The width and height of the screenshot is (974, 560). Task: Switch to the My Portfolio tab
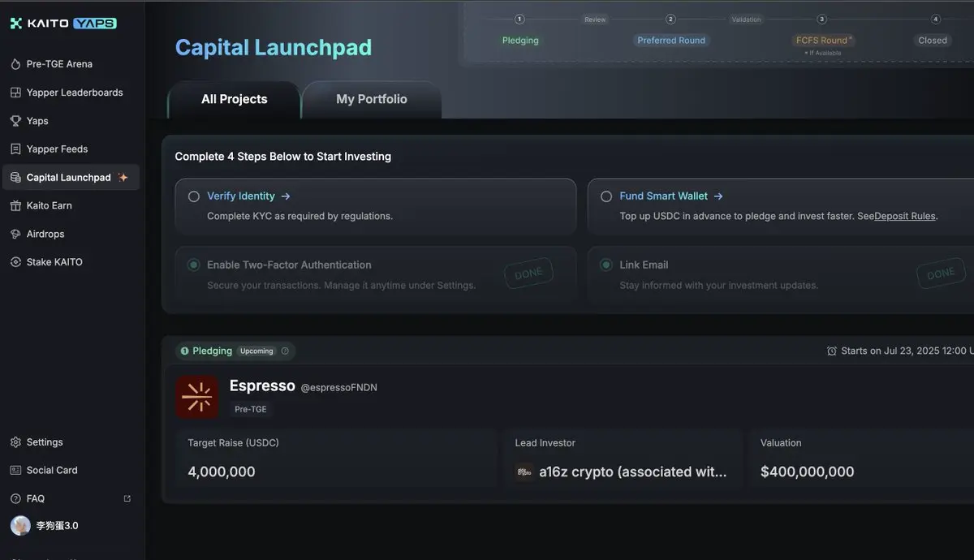pos(372,100)
